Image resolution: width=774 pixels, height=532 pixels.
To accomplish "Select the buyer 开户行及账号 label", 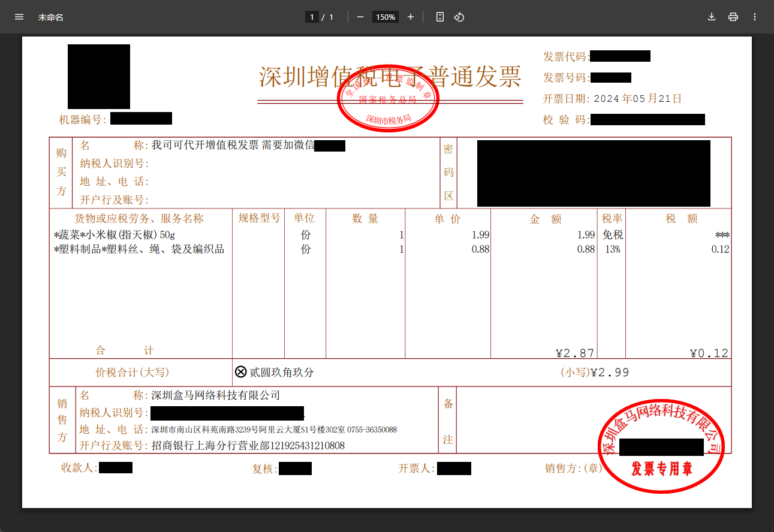I will click(x=115, y=199).
